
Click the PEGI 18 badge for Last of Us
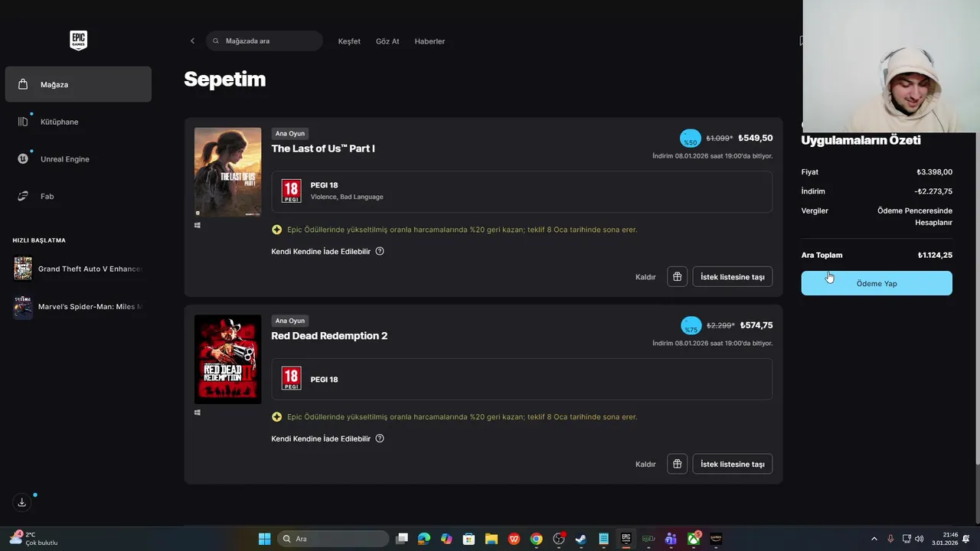pyautogui.click(x=291, y=191)
